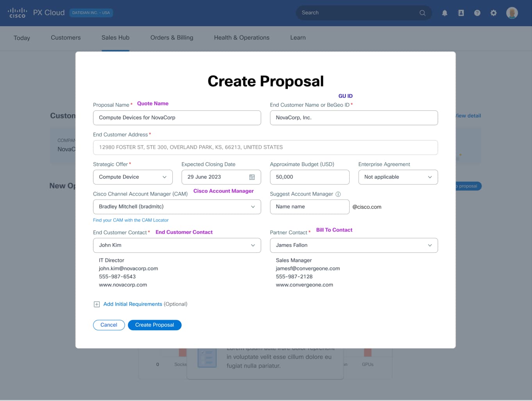Expand the Enterprise Agreement dropdown

click(398, 177)
